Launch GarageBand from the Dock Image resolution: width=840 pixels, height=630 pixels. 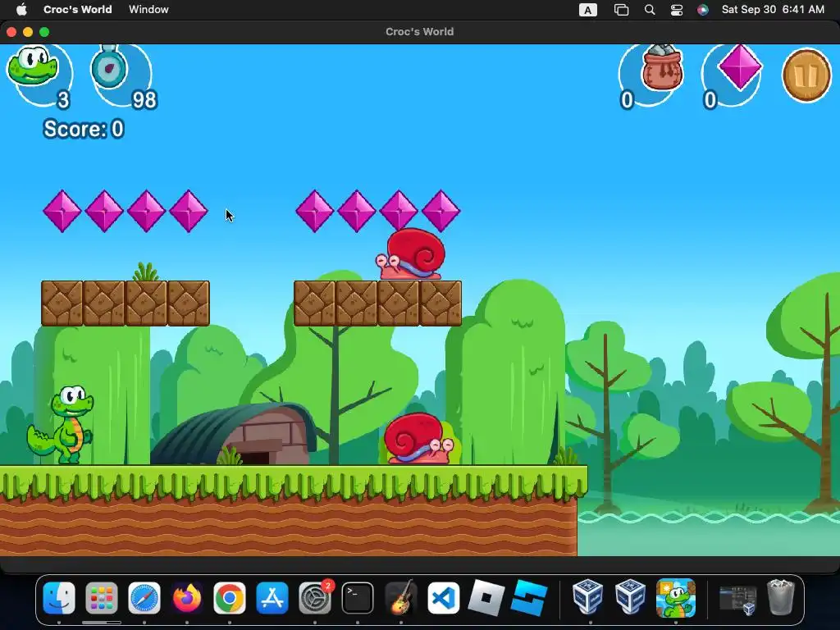coord(400,597)
